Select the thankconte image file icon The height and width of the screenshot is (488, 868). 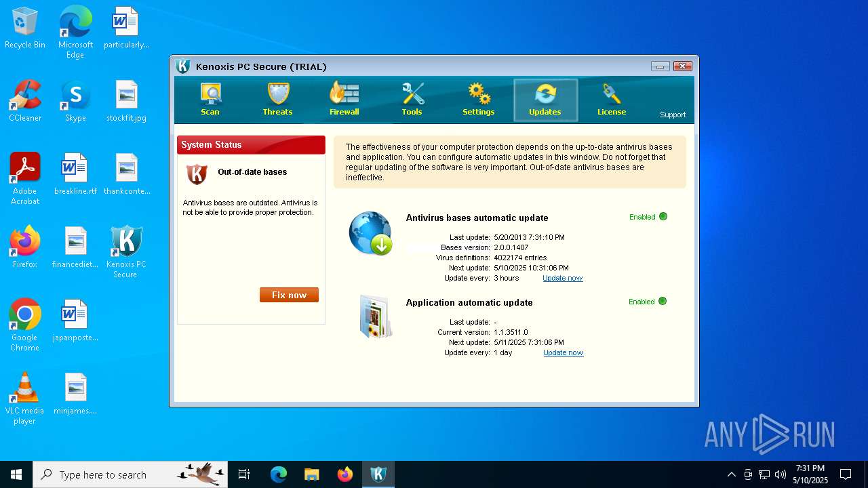[x=126, y=175]
